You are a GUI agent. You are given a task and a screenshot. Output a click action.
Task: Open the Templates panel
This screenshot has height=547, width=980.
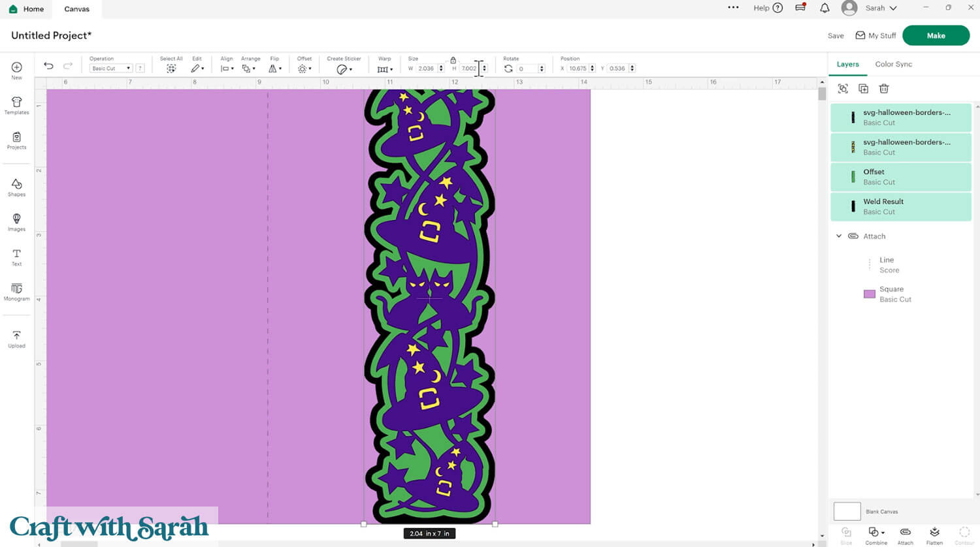(16, 106)
